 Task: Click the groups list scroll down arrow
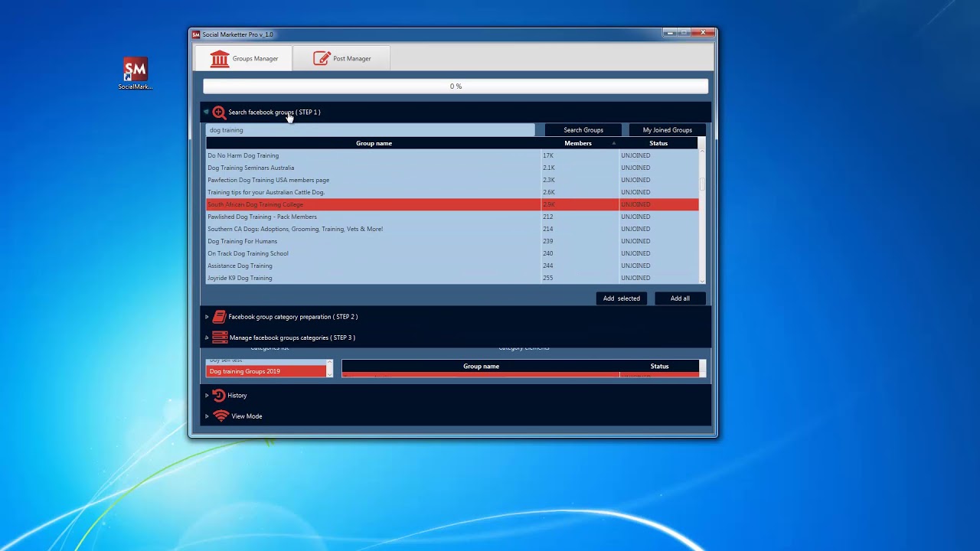click(x=702, y=281)
